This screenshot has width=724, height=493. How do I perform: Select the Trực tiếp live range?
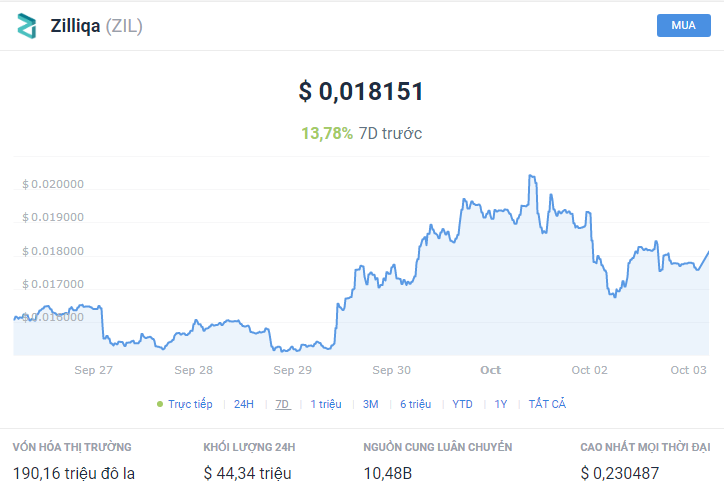[190, 404]
